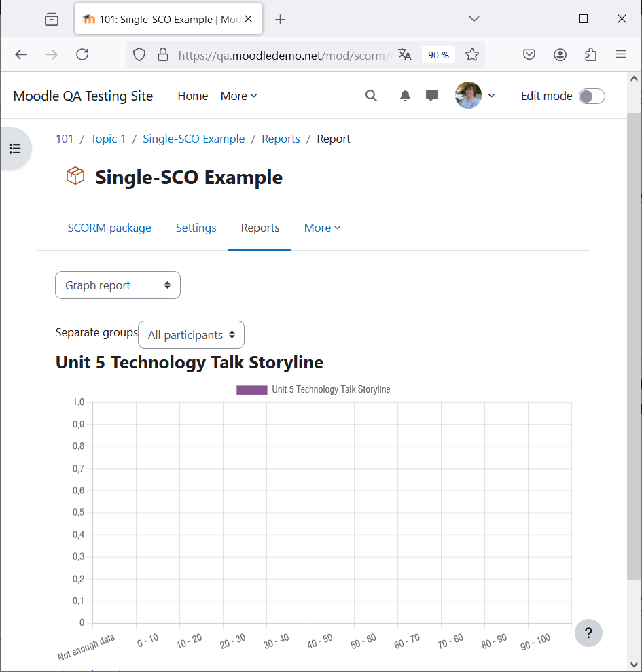This screenshot has width=642, height=672.
Task: Open the Firefox recent browsing icon
Action: (52, 19)
